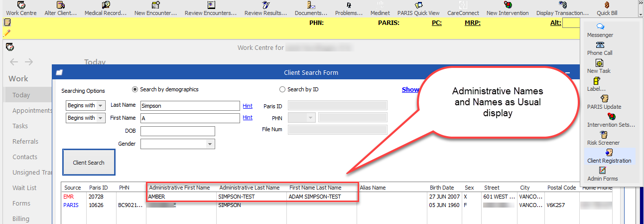Select Search by ID radio button
The image size is (644, 224).
coord(282,90)
